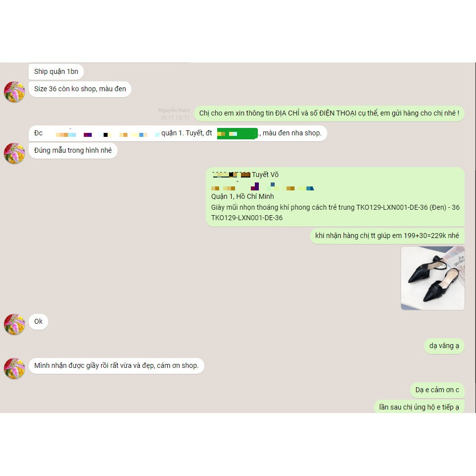Click avatar beside 'Mình nhận được giầy rồi' message
This screenshot has width=476, height=476.
click(14, 368)
